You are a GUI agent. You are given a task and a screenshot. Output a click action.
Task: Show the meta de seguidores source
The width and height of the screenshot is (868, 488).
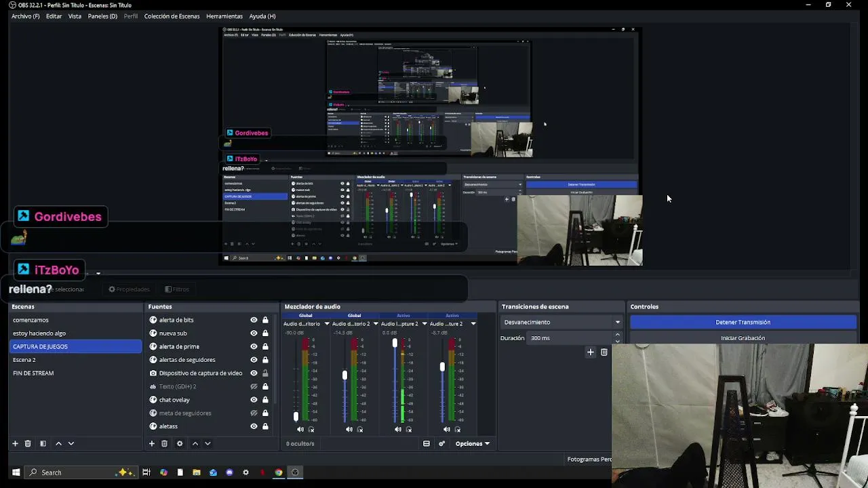(254, 413)
